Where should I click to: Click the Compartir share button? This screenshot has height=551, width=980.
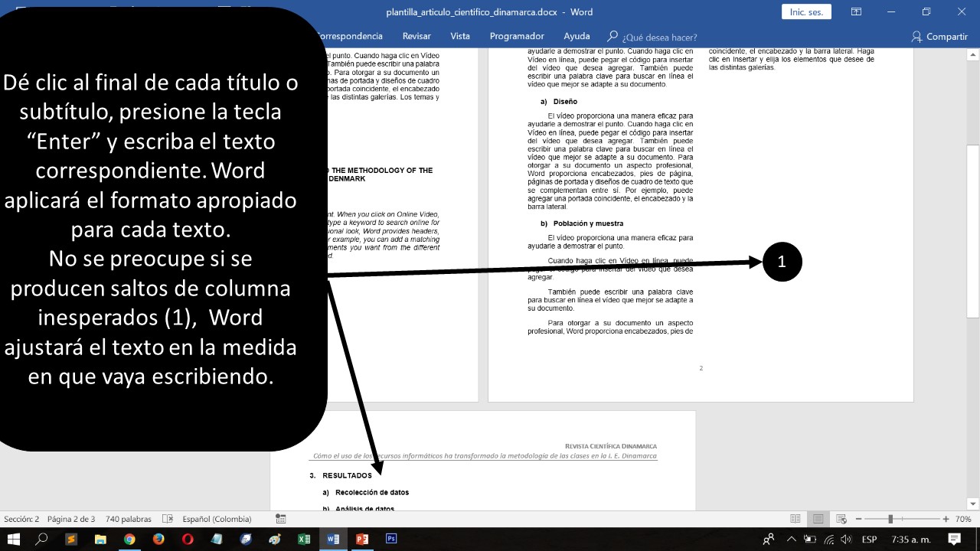tap(939, 36)
